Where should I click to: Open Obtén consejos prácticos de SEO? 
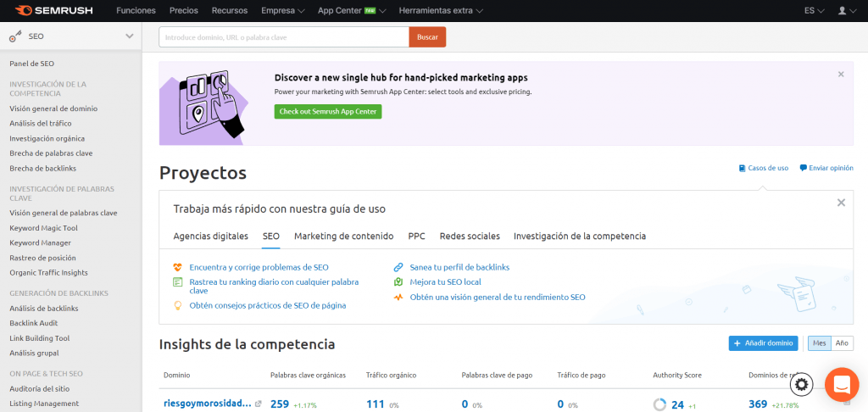[268, 305]
